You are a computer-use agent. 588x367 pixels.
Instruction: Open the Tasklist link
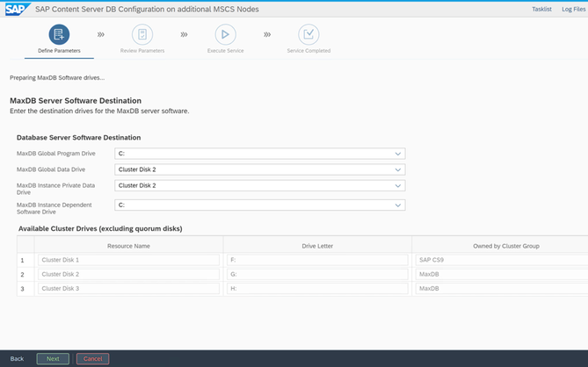pyautogui.click(x=541, y=10)
